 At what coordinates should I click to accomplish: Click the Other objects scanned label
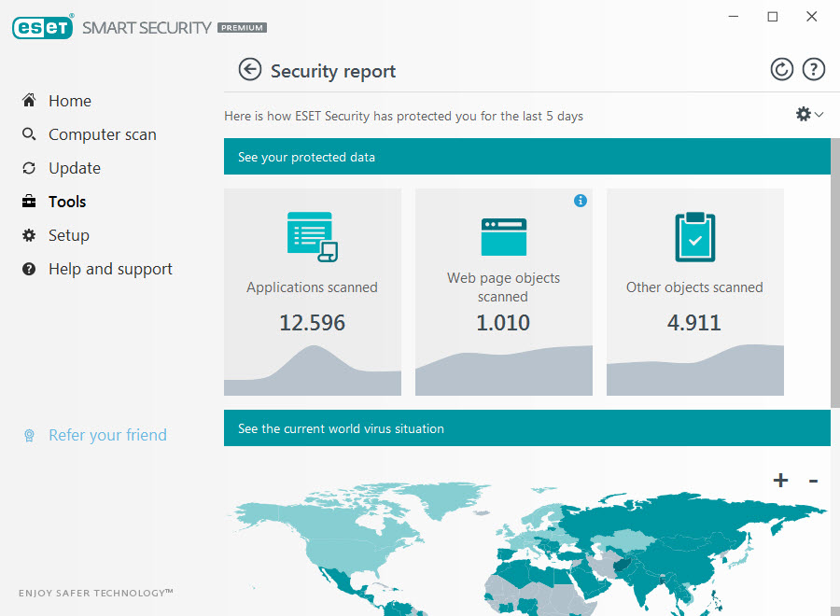[694, 287]
